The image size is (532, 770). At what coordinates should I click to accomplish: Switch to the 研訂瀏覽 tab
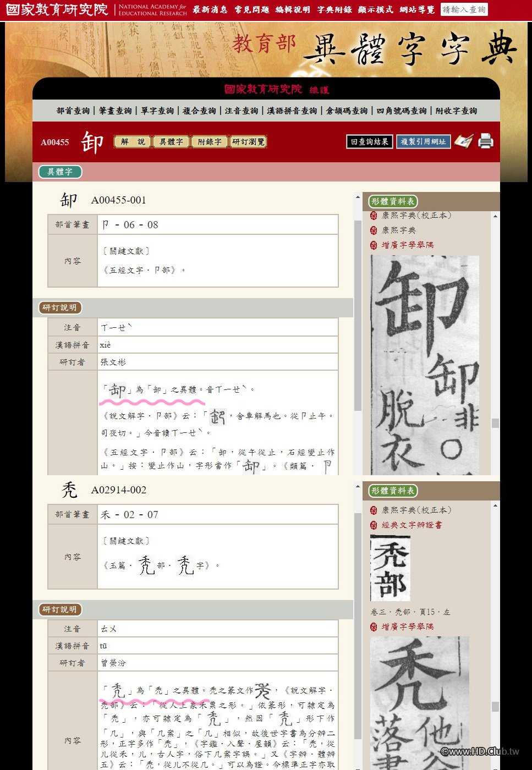tap(248, 142)
